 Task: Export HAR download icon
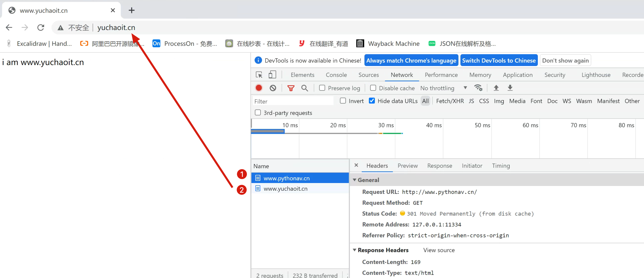tap(510, 88)
